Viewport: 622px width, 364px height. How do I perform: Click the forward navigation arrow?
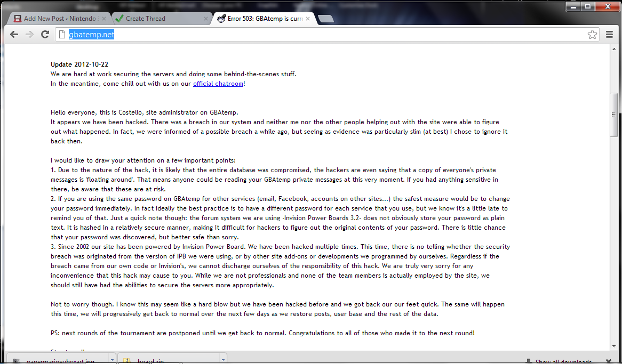click(x=29, y=35)
